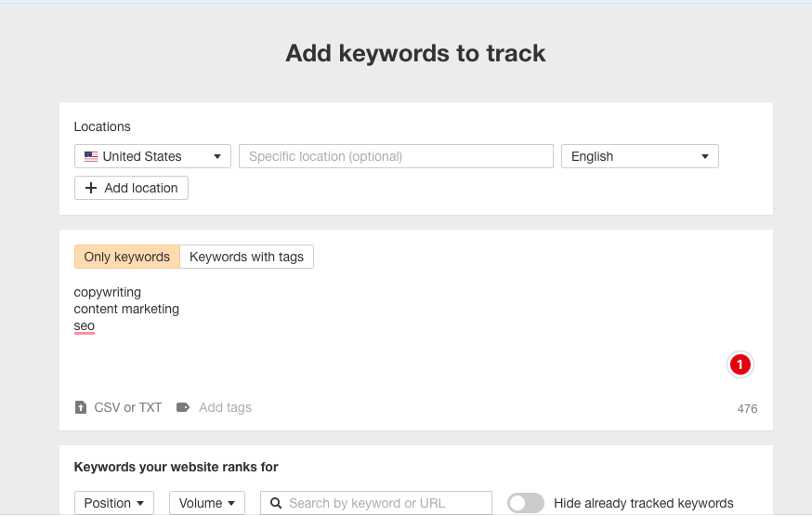Viewport: 812px width, 516px height.
Task: Click the Specific location input field
Action: click(396, 156)
